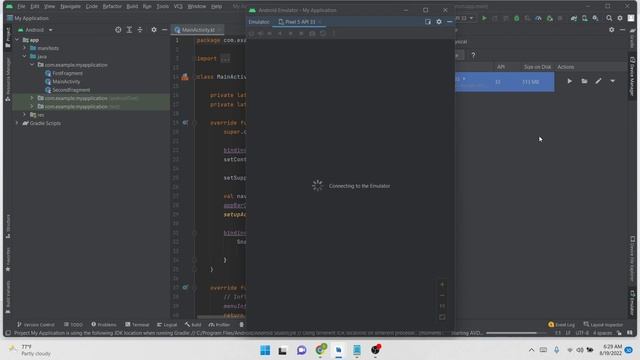The width and height of the screenshot is (640, 360).
Task: Open the Edit menu
Action: [x=35, y=7]
